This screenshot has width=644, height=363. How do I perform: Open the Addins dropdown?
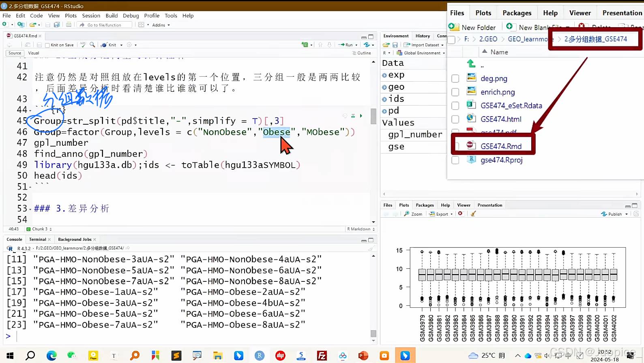[161, 25]
